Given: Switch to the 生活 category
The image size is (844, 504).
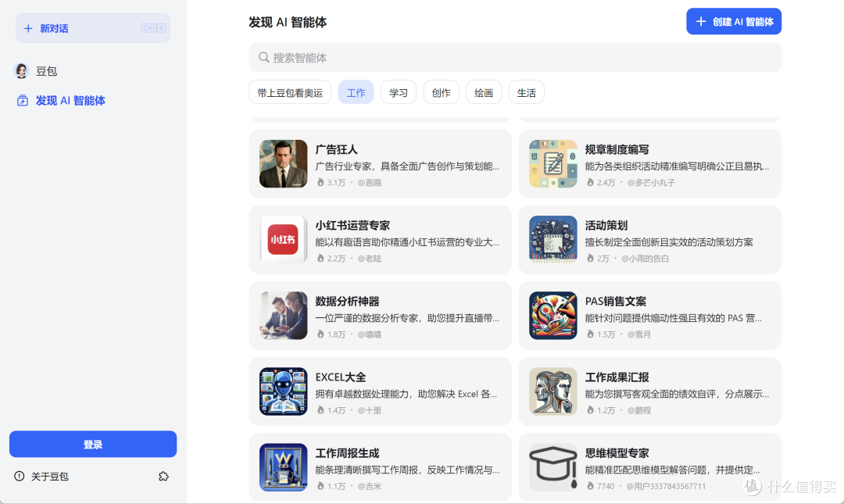Looking at the screenshot, I should (x=526, y=93).
